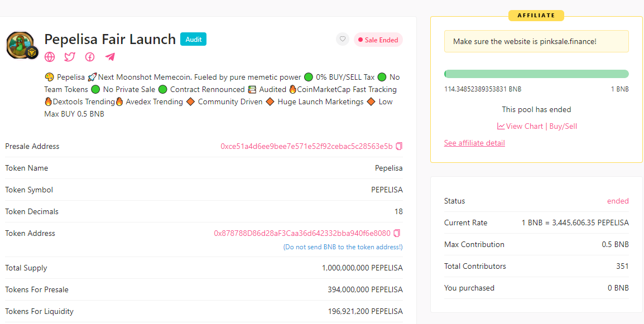Click '114.34852389353831 BNB' raised amount
644x324 pixels.
[x=483, y=89]
